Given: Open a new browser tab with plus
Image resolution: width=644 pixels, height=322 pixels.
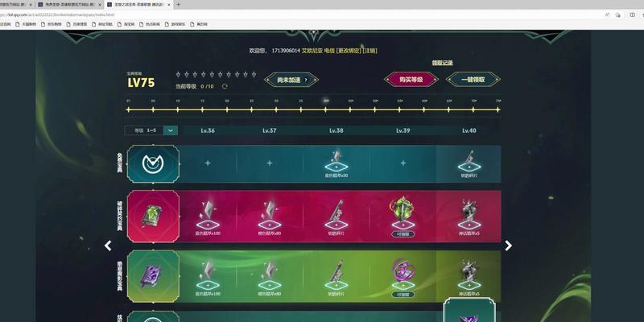Looking at the screenshot, I should tap(178, 5).
